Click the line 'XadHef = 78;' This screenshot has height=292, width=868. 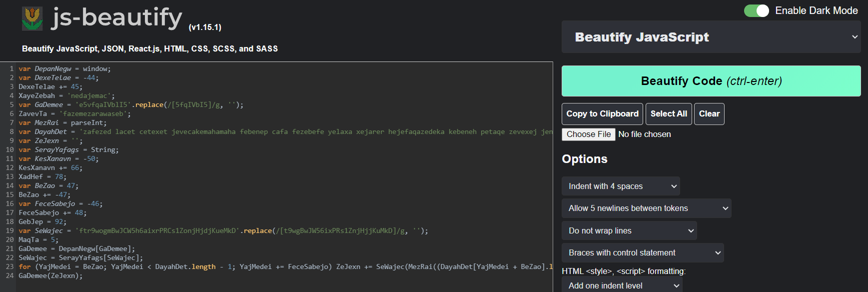click(x=42, y=176)
